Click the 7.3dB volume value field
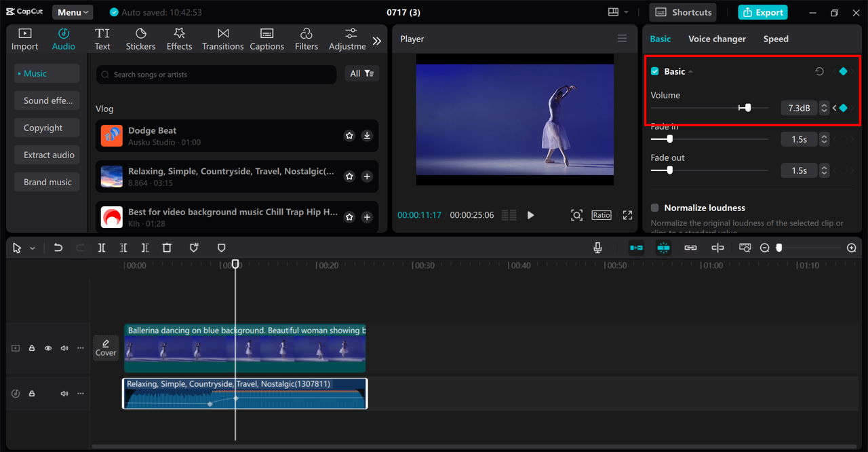The height and width of the screenshot is (452, 868). tap(800, 108)
